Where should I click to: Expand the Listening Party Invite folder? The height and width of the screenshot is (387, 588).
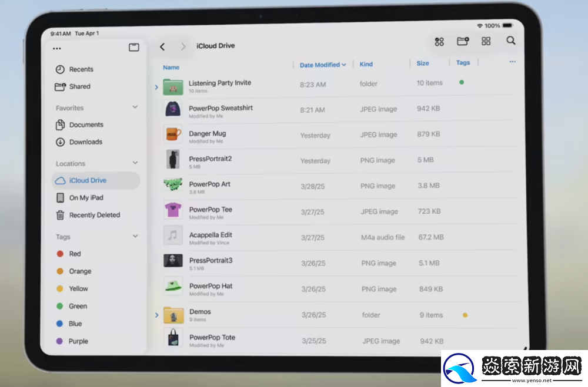(156, 86)
